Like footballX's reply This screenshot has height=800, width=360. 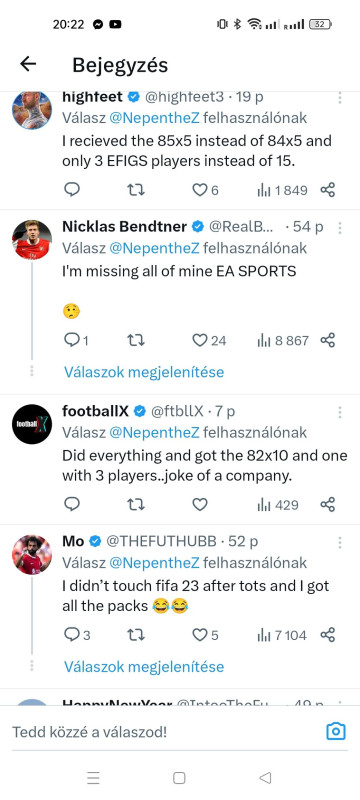coord(199,505)
